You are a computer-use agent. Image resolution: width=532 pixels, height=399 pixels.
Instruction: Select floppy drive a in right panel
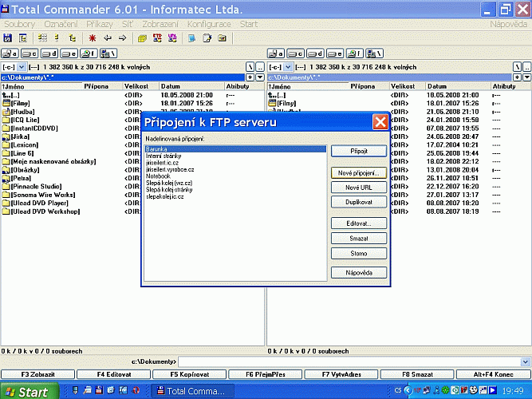coord(276,53)
